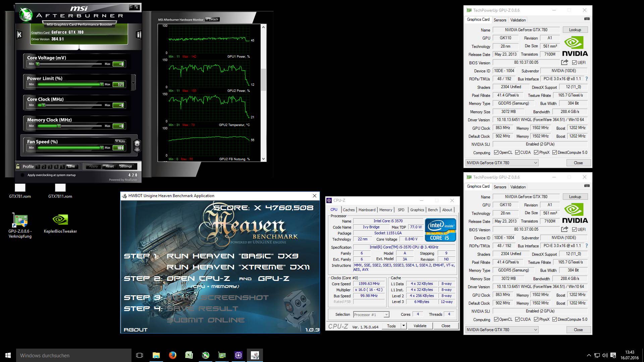This screenshot has height=362, width=644.
Task: Detach the Afterburner hardware monitor
Action: [212, 19]
